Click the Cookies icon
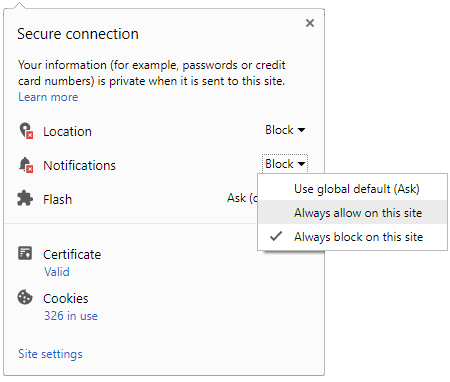 [25, 297]
